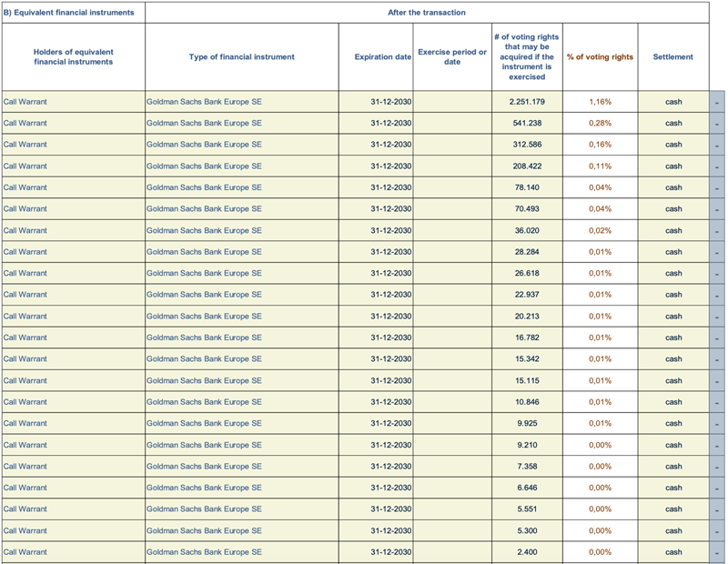Select the 22.937 voting rights cell

point(527,295)
